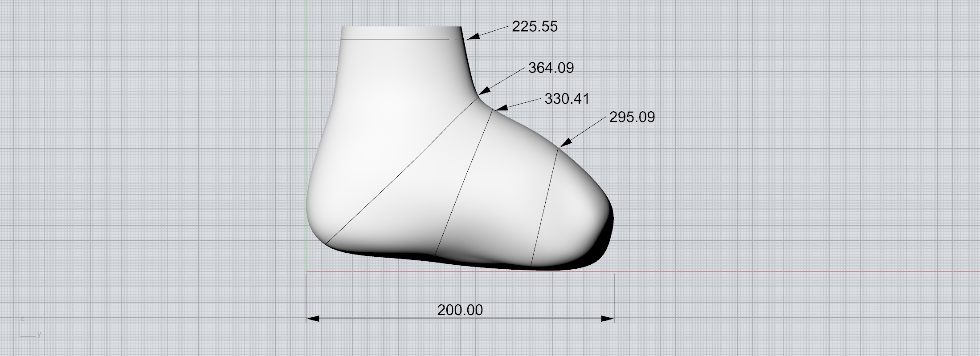Click left arrowhead of 200.00 dimension
This screenshot has width=980, height=356.
[313, 319]
